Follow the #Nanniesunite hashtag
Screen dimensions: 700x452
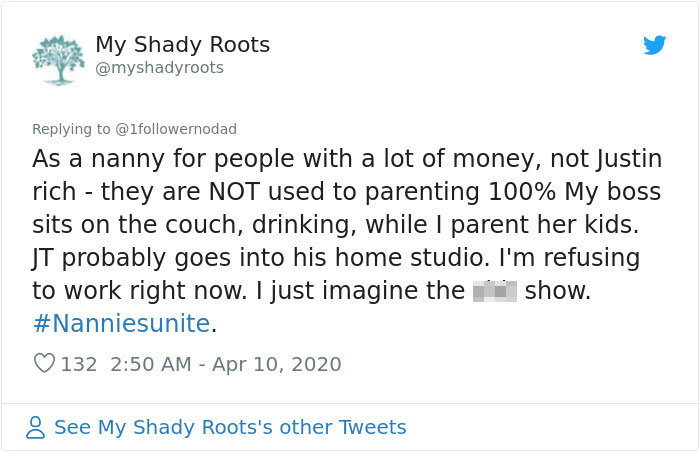click(x=121, y=324)
